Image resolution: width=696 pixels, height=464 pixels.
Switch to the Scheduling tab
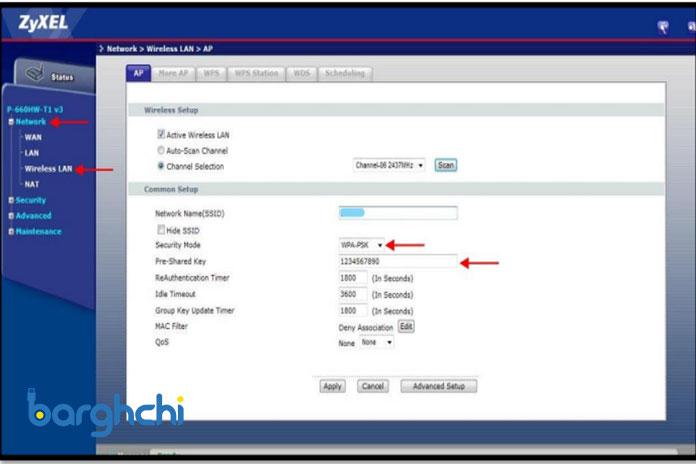345,73
